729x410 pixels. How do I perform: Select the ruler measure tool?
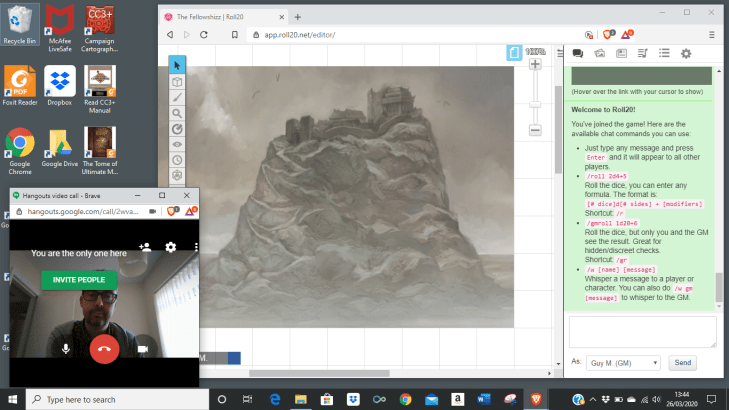pyautogui.click(x=177, y=129)
